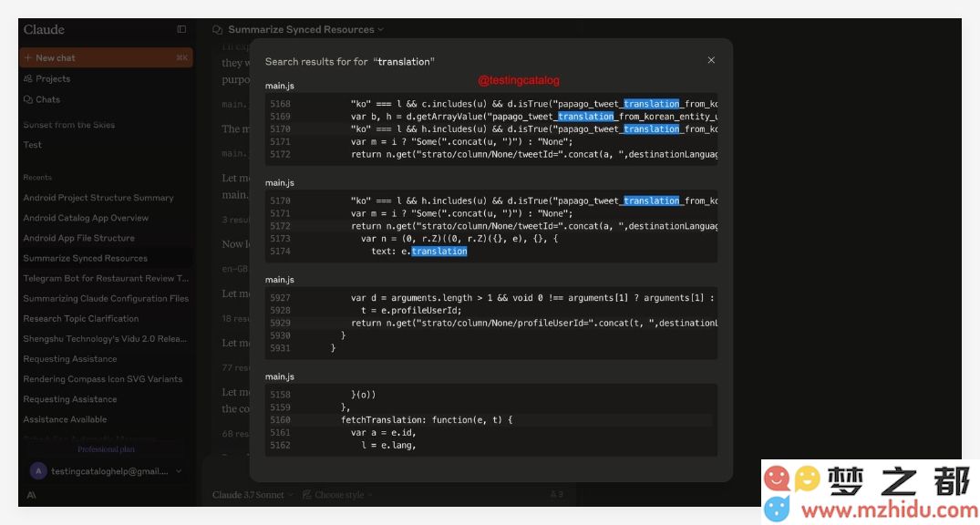Click line 5927 var d arguments.length
The width and height of the screenshot is (980, 525).
(x=491, y=298)
